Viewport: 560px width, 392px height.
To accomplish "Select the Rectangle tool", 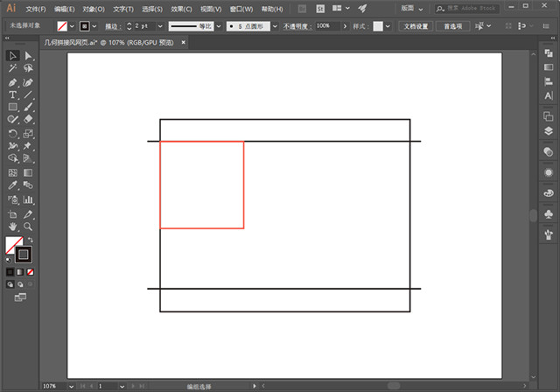I will [13, 108].
